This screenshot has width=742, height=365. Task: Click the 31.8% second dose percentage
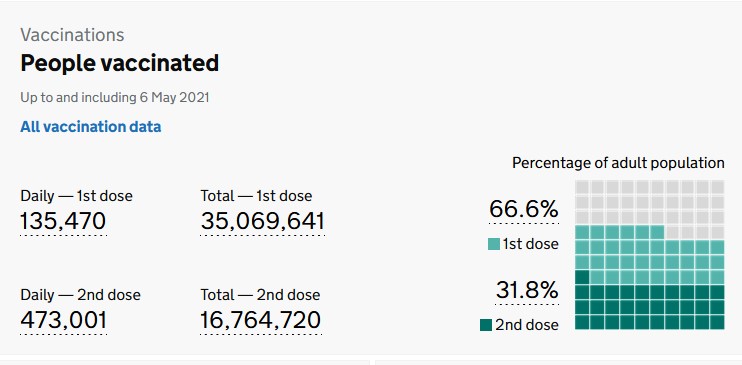coord(527,290)
